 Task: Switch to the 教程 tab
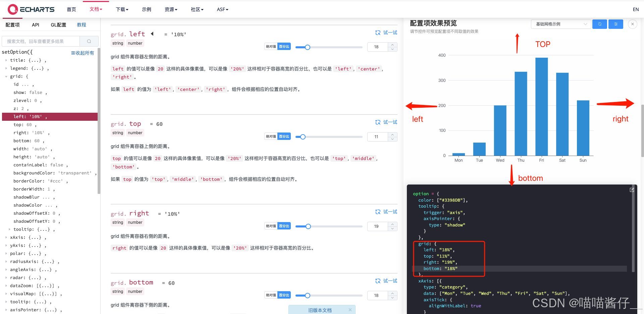[82, 25]
